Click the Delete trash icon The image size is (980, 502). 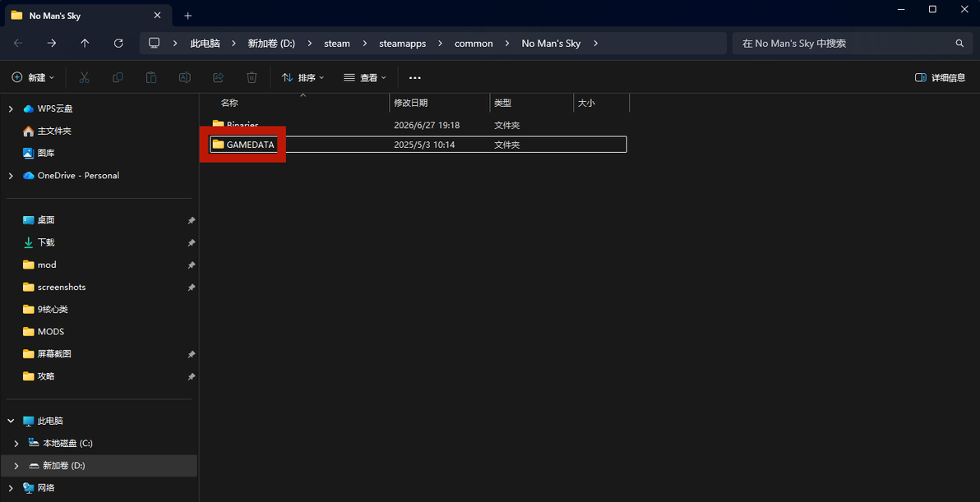click(x=252, y=77)
